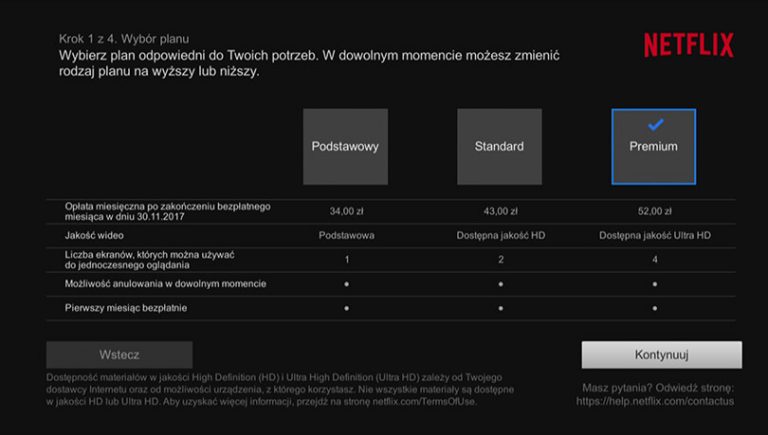Choose the Standard plan tile
The width and height of the screenshot is (768, 435).
tap(499, 146)
